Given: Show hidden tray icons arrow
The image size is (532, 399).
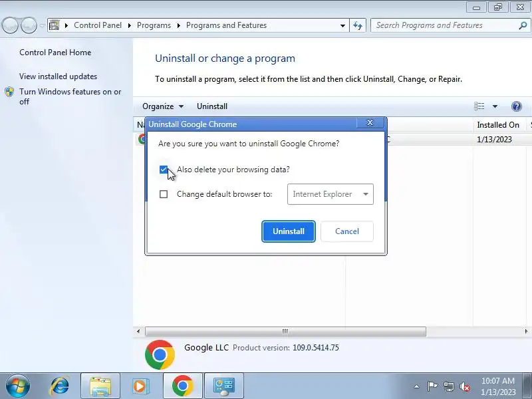Looking at the screenshot, I should tap(417, 386).
